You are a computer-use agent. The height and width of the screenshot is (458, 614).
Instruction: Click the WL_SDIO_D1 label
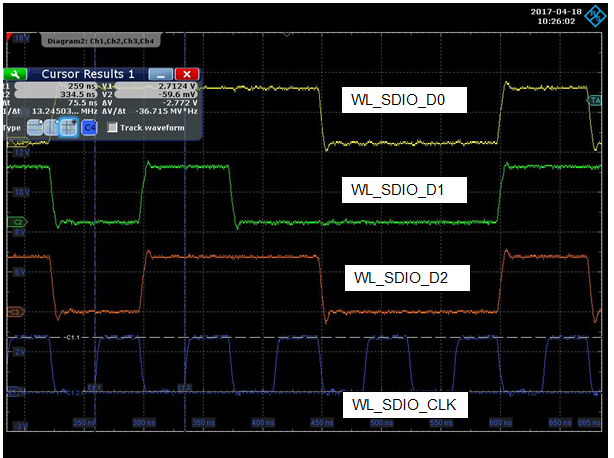(404, 190)
